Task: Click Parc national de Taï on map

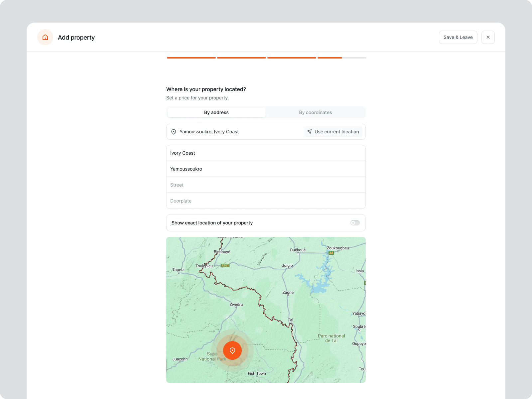Action: coord(332,338)
